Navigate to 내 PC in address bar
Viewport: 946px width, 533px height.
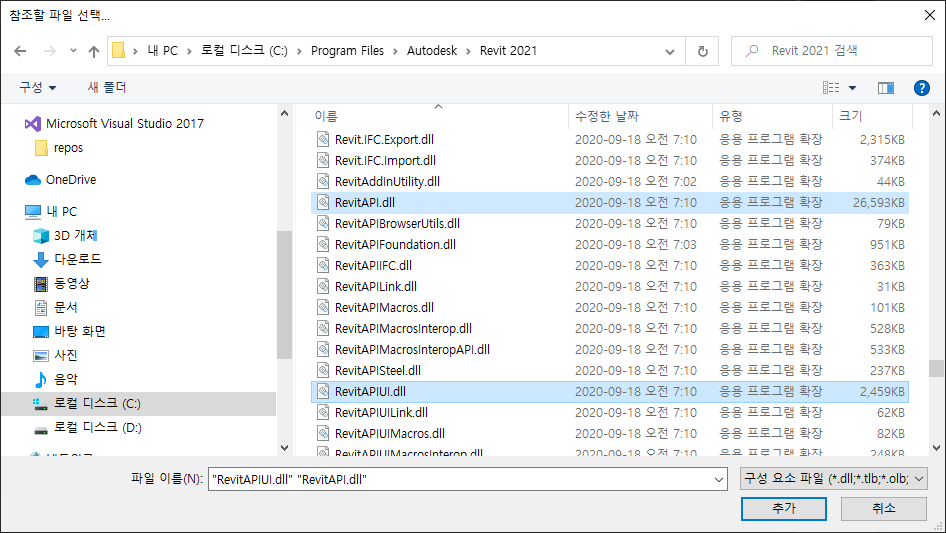point(163,51)
